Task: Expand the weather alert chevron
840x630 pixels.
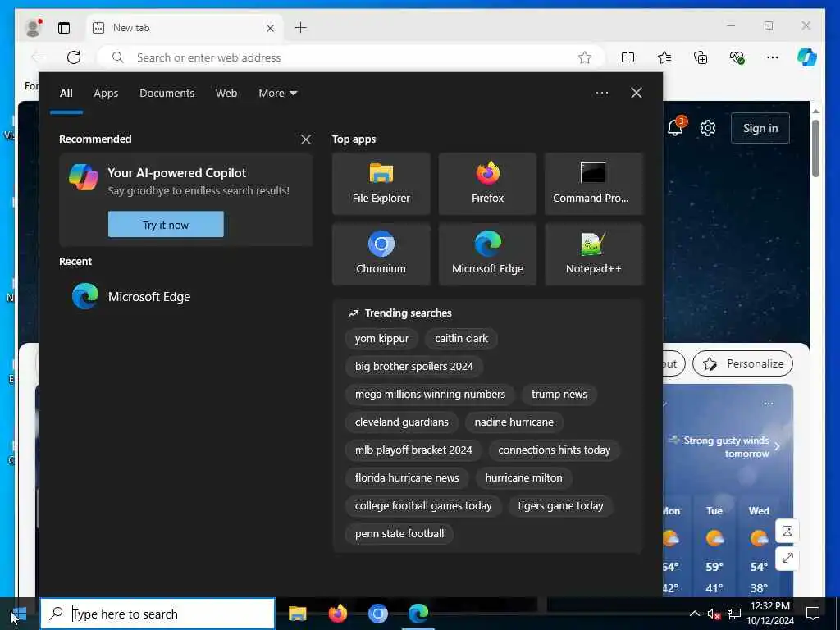Action: (x=777, y=446)
